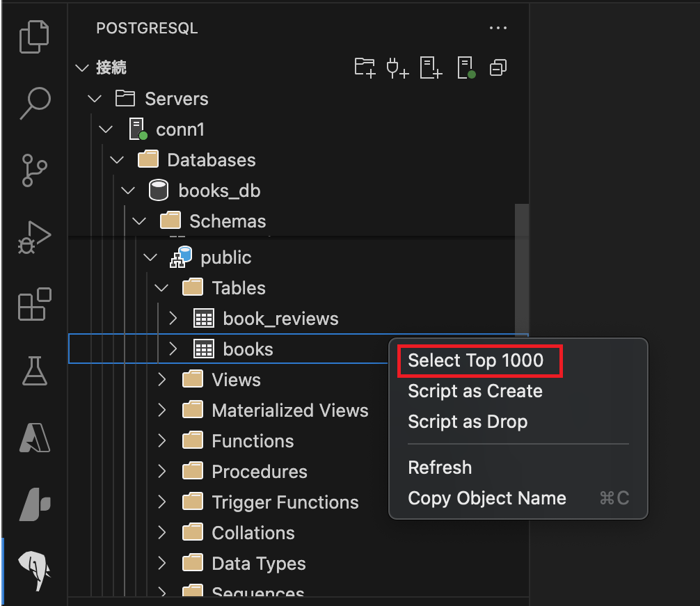
Task: Collapse the public schema chevron
Action: [150, 257]
